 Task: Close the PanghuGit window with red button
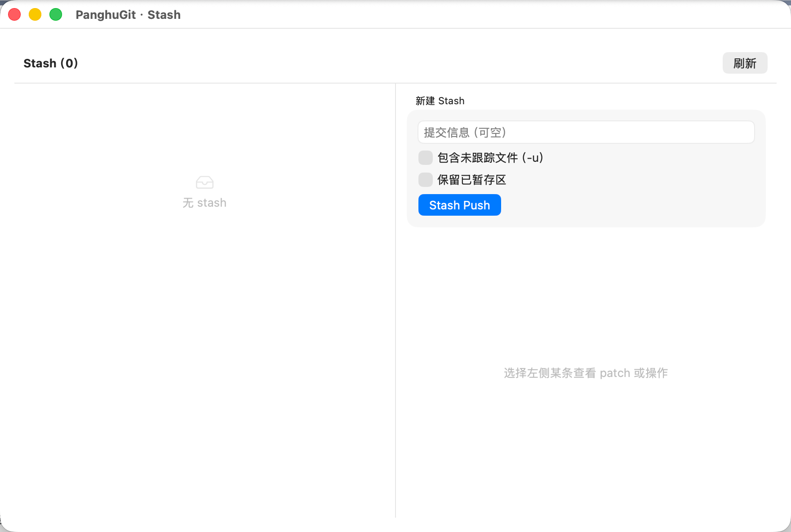(x=14, y=14)
